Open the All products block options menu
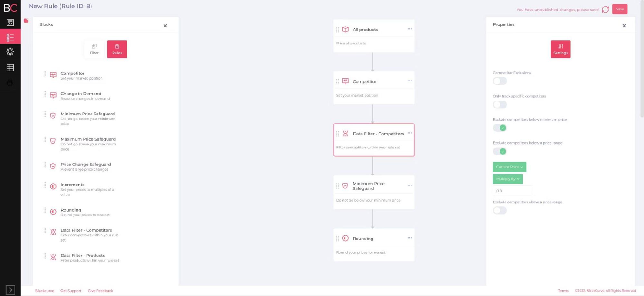Screen dimensions: 644x296 pos(409,29)
